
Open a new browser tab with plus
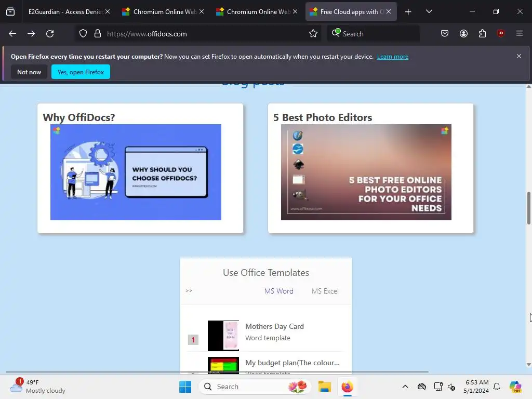(408, 12)
